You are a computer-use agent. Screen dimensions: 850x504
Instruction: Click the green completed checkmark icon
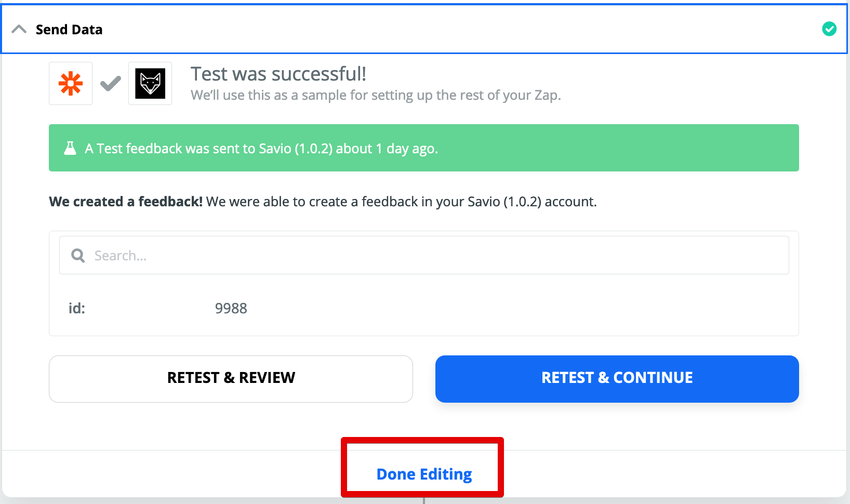point(829,29)
